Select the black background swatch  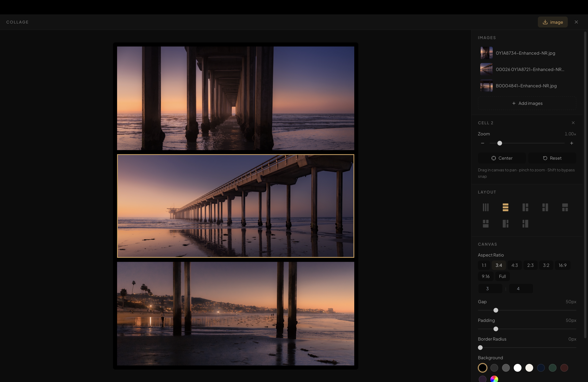482,368
